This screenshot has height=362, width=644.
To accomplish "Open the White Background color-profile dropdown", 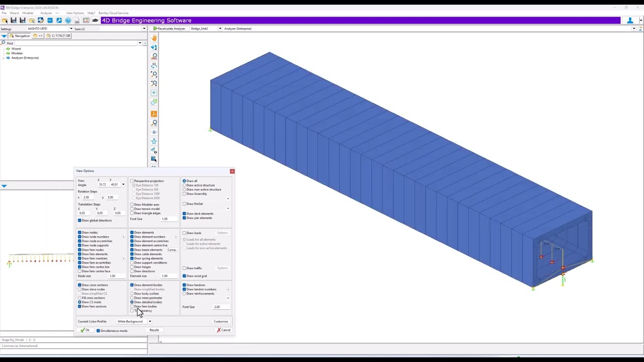I will [x=150, y=321].
